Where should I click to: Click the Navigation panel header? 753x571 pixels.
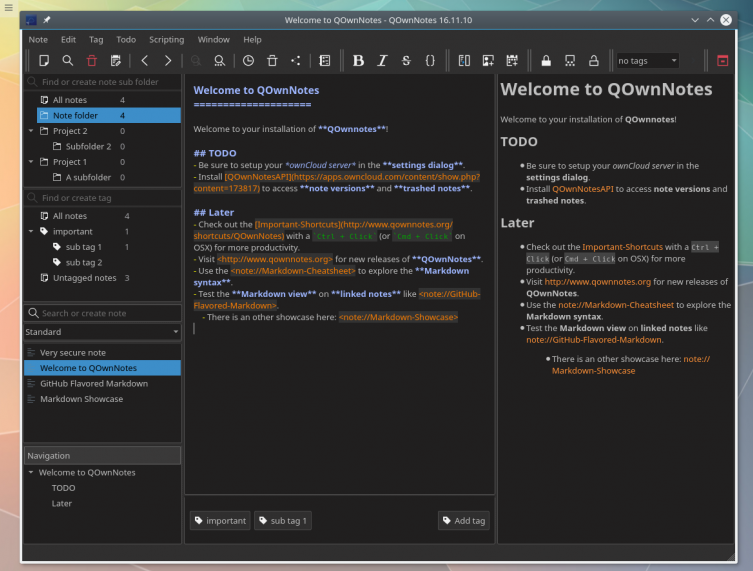[102, 456]
